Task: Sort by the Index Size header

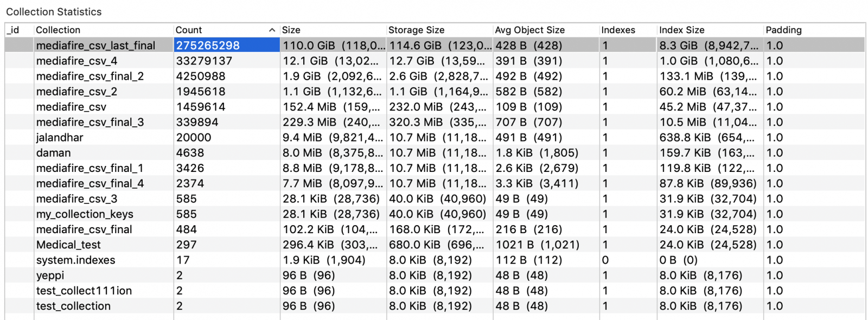Action: (x=681, y=30)
